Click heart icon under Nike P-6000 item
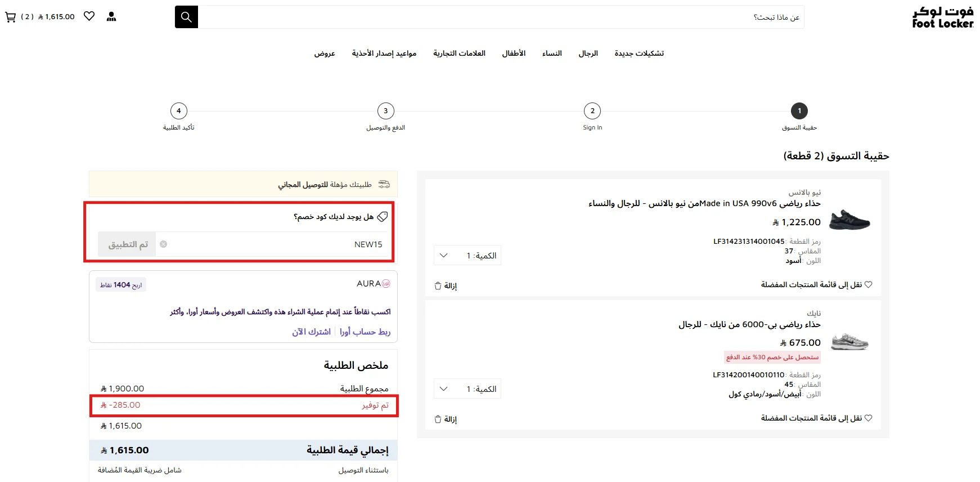 coord(868,418)
